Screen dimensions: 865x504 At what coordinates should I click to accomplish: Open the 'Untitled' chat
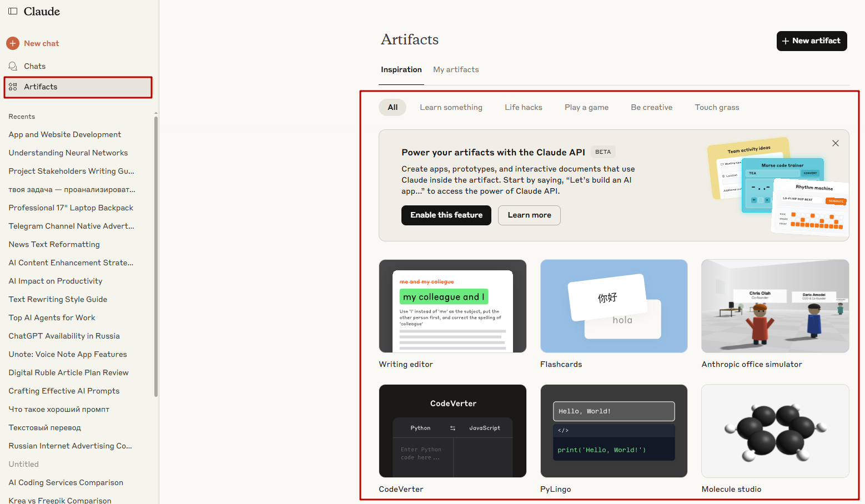[x=23, y=464]
